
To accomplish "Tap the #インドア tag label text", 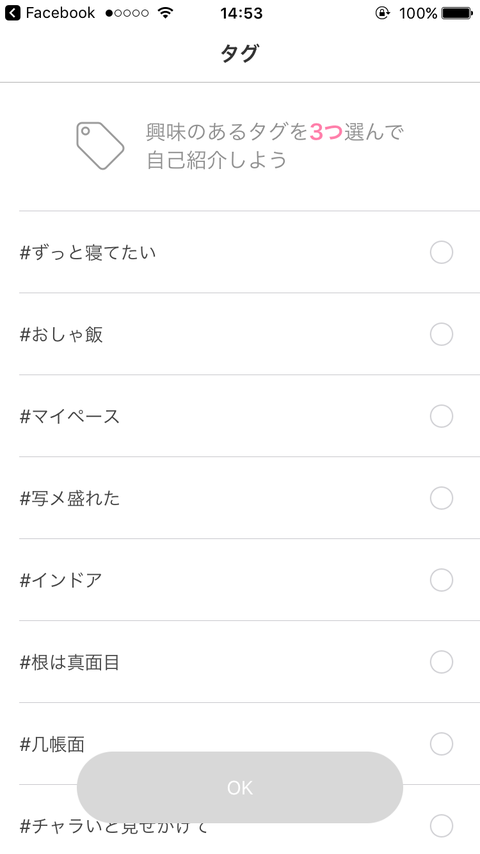I will pos(61,580).
